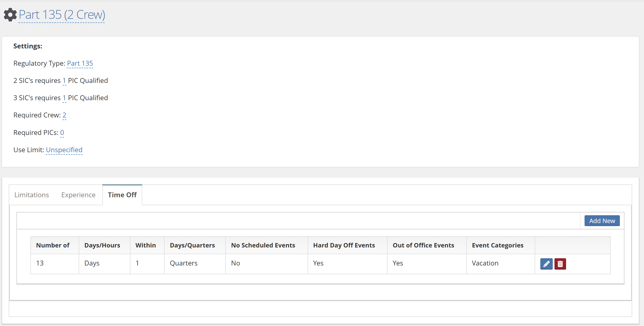Click the settings gear icon
Screen dimensions: 644x326
pyautogui.click(x=10, y=15)
